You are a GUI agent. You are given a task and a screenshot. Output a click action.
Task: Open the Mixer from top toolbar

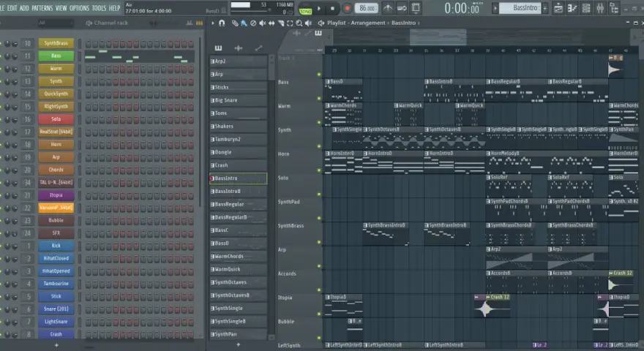point(600,8)
